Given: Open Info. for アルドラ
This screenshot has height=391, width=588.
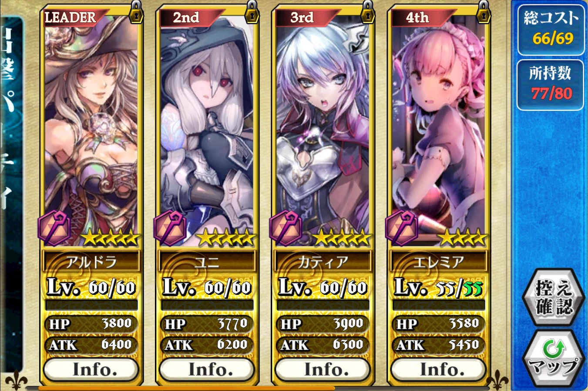Looking at the screenshot, I should coord(91,370).
